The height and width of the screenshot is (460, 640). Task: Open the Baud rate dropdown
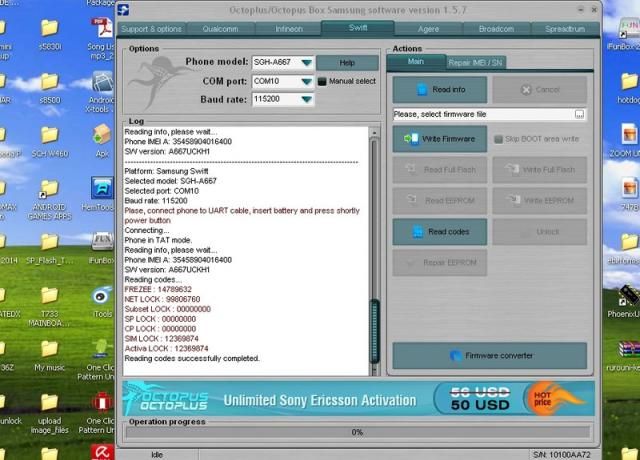point(306,99)
